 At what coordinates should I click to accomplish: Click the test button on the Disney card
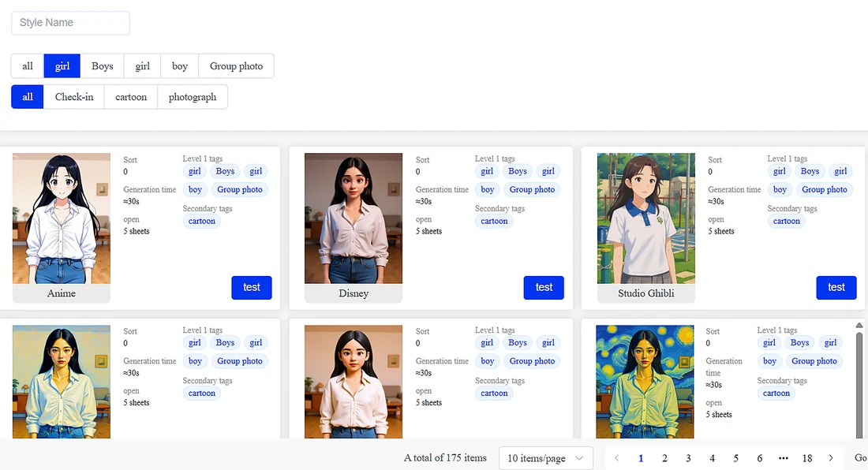click(x=544, y=288)
